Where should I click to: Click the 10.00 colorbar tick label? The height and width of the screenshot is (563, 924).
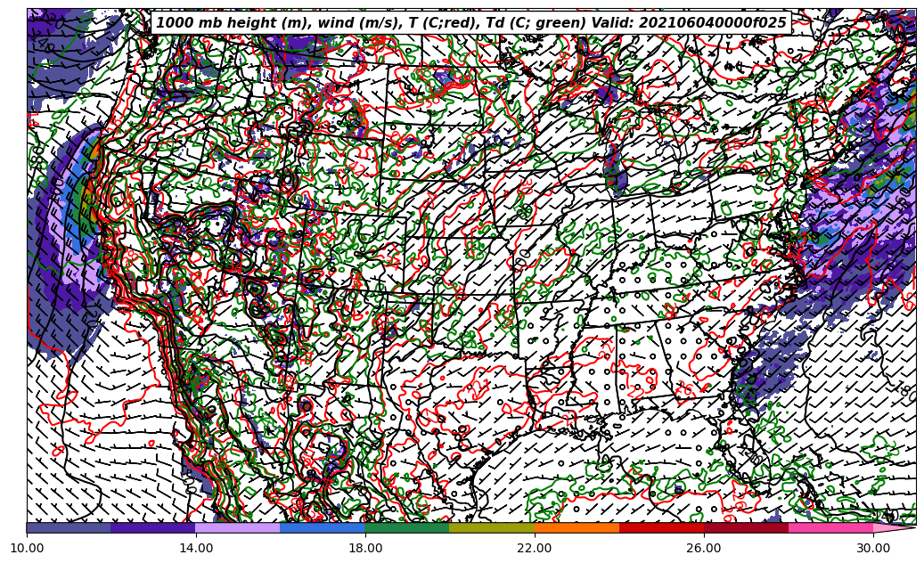tap(27, 548)
